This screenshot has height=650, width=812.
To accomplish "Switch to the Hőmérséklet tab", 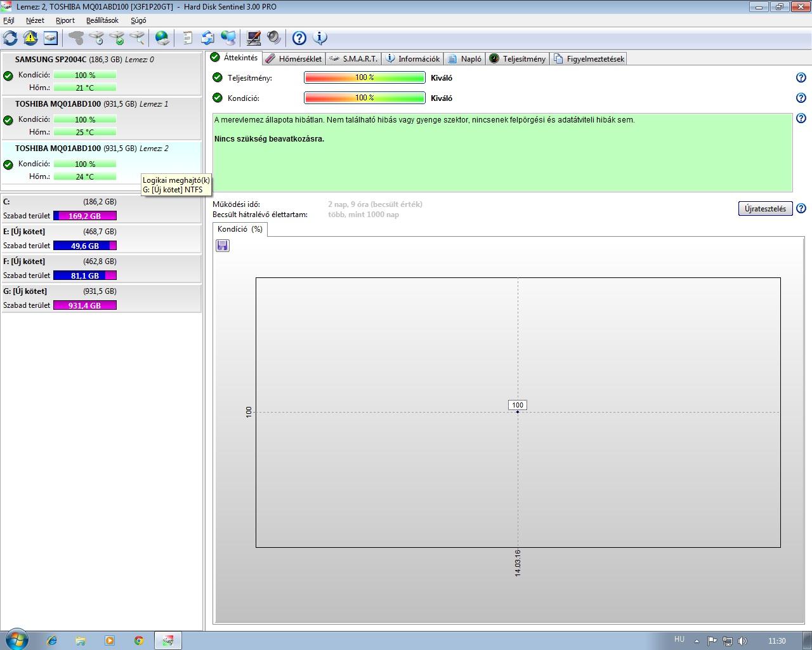I will [294, 58].
